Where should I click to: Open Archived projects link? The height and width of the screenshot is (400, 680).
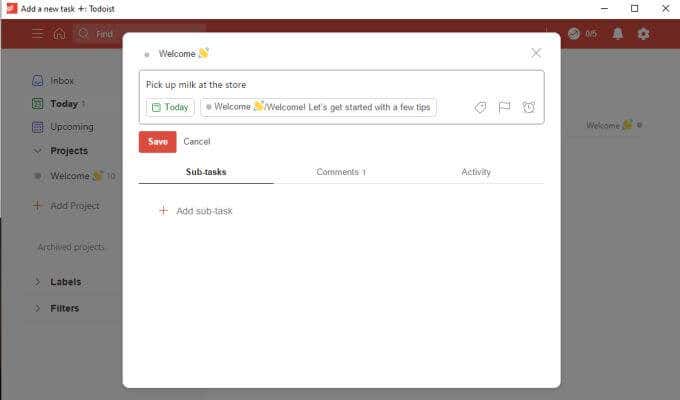71,247
